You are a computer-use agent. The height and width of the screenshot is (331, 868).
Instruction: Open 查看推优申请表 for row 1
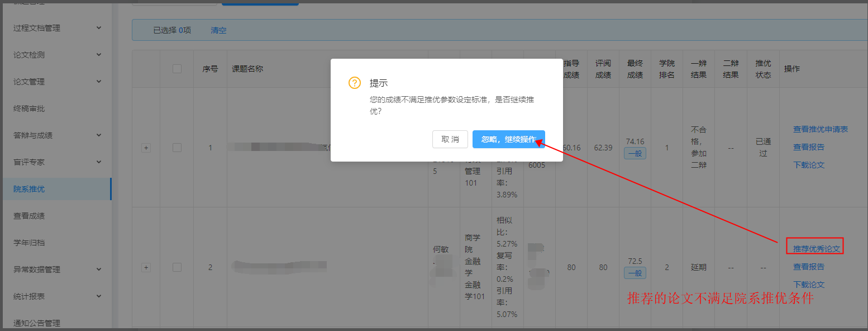pyautogui.click(x=821, y=129)
